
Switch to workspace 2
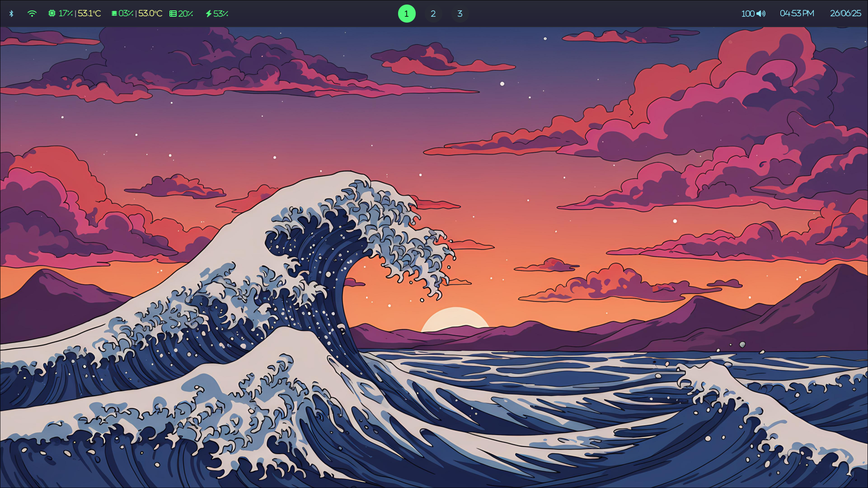click(x=433, y=13)
